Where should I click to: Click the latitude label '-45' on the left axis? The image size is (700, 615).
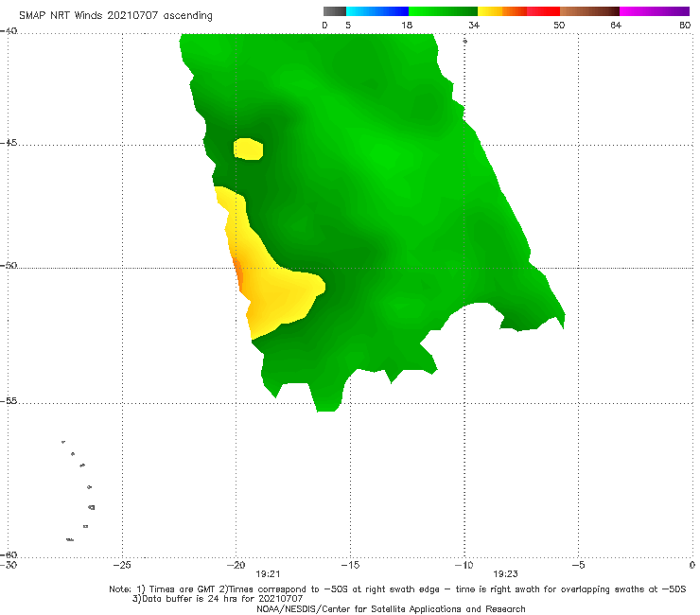pyautogui.click(x=9, y=143)
